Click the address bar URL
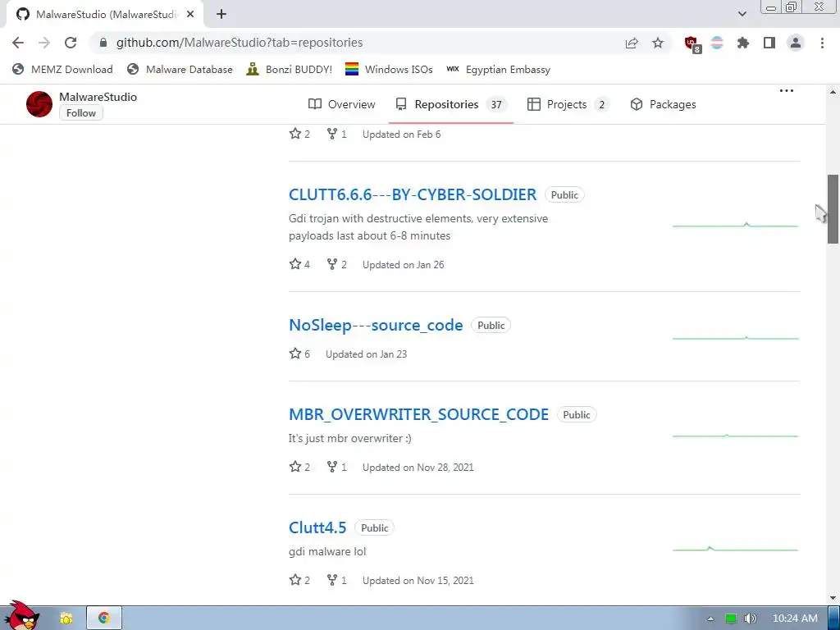 (x=240, y=43)
